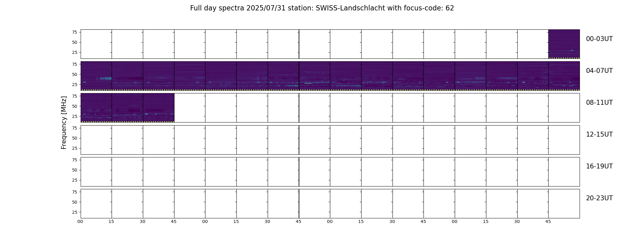The height and width of the screenshot is (245, 644).
Task: Open the 07:30 spectrogram in the 04-07UT row
Action: point(533,76)
